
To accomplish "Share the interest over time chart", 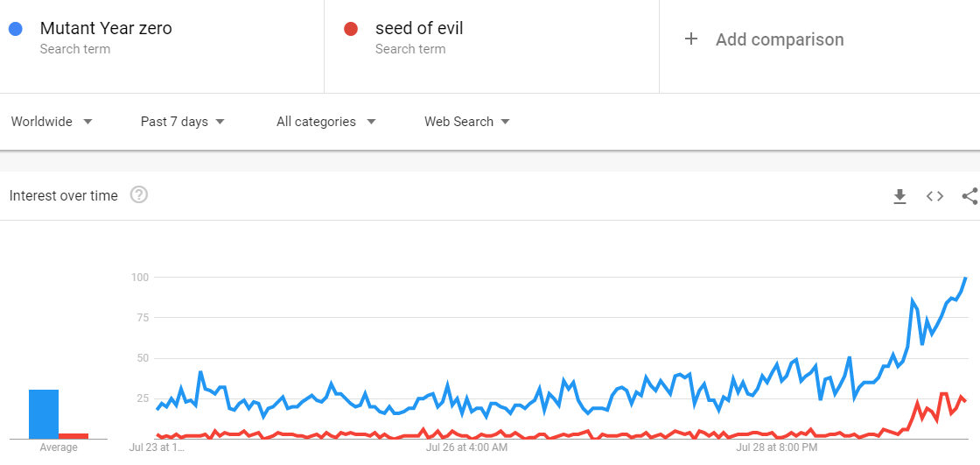I will (x=970, y=196).
